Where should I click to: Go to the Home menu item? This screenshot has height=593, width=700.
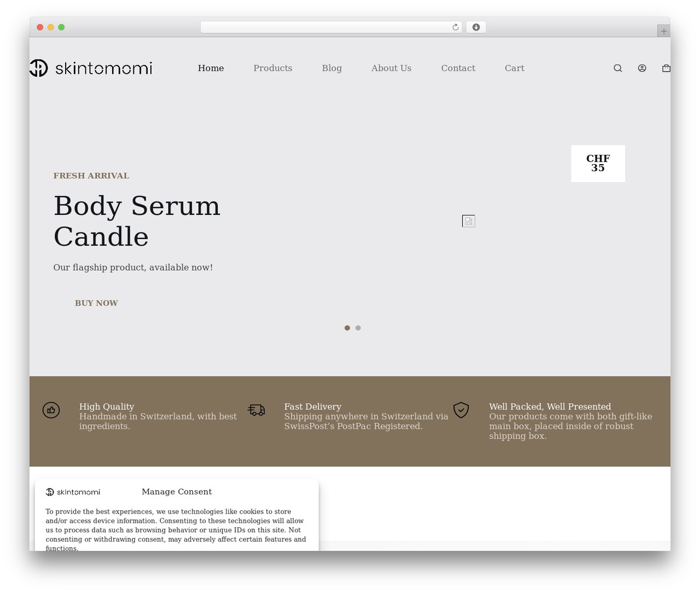pos(211,68)
